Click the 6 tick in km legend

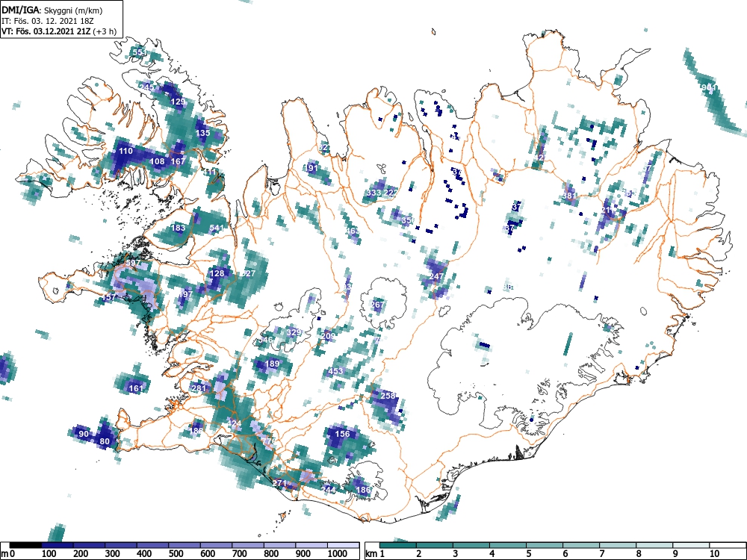pyautogui.click(x=565, y=554)
